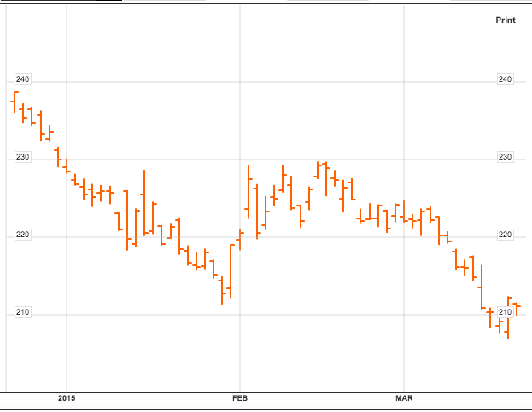Click the left axis 230 label
532x412 pixels.
(x=23, y=158)
